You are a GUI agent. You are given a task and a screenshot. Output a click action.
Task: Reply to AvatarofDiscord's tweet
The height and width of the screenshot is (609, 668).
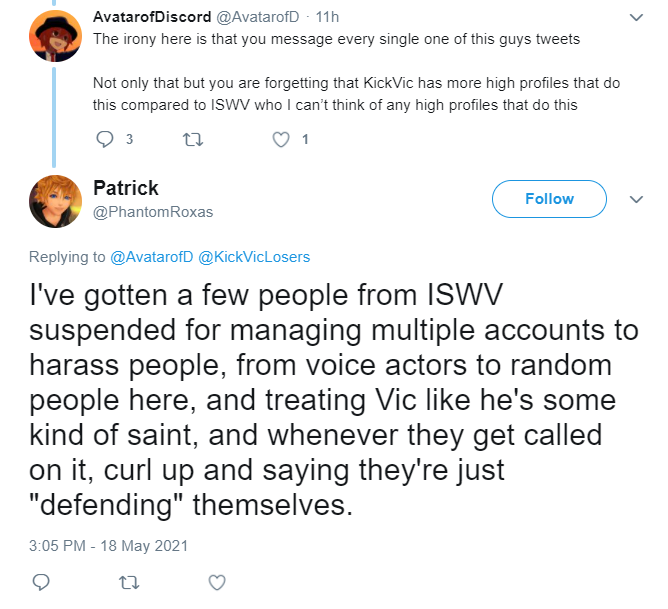(105, 139)
